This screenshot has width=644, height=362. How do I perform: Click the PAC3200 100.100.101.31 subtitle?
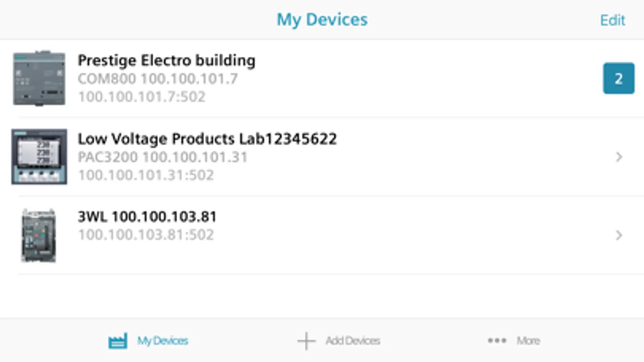pos(162,157)
